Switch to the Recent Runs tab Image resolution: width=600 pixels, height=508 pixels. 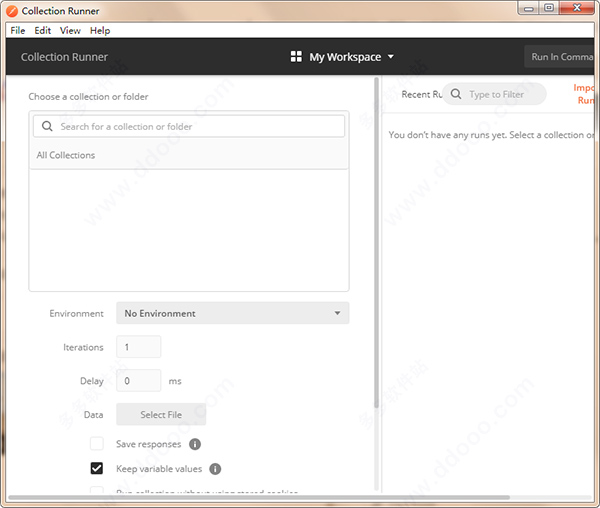[421, 94]
